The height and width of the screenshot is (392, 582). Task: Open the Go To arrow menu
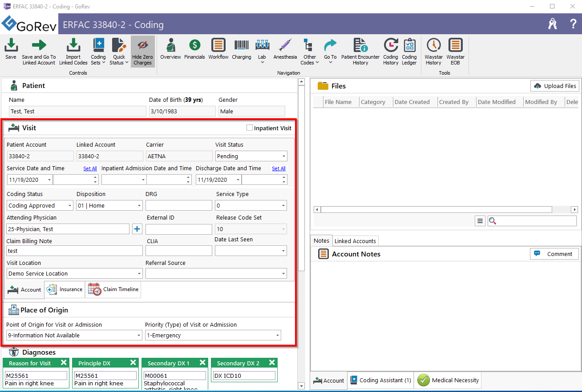pyautogui.click(x=330, y=52)
